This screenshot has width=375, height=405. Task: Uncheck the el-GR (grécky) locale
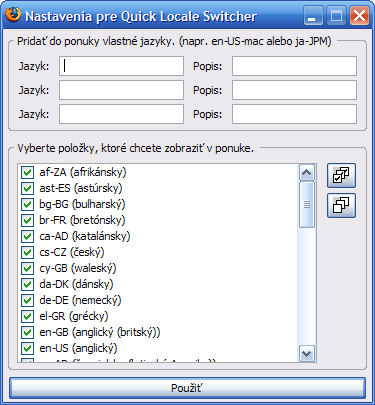(27, 316)
